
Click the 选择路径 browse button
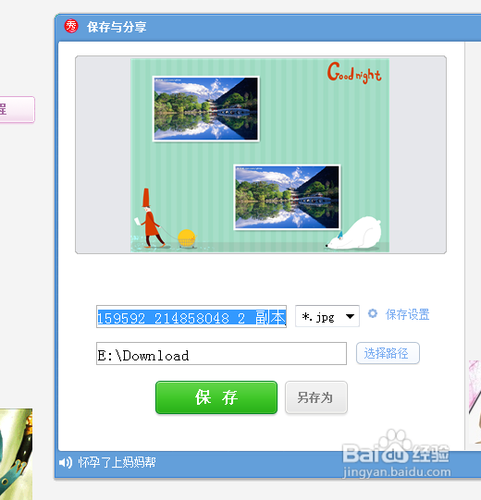point(388,353)
